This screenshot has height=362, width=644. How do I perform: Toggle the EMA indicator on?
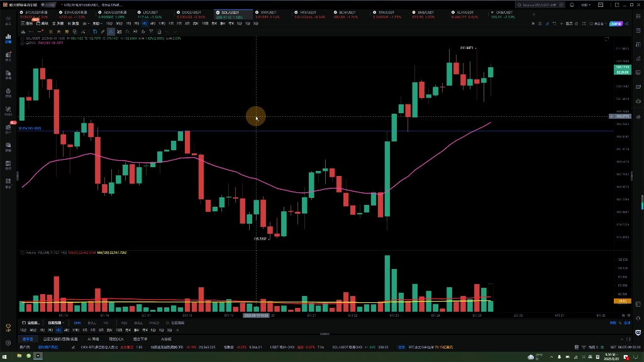pos(77,323)
